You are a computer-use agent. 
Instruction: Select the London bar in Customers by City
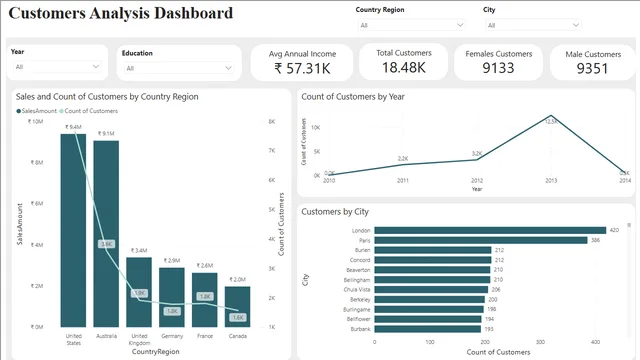point(490,230)
